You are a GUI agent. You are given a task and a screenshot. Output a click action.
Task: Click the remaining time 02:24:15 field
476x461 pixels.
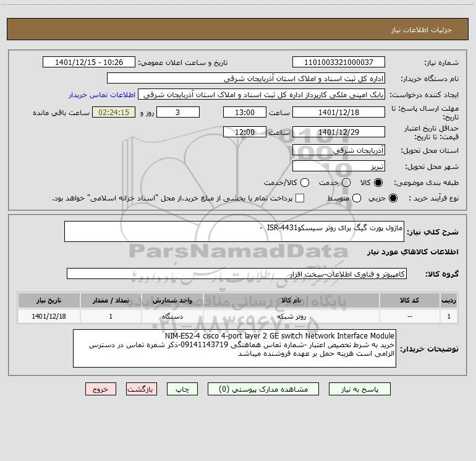coord(114,112)
